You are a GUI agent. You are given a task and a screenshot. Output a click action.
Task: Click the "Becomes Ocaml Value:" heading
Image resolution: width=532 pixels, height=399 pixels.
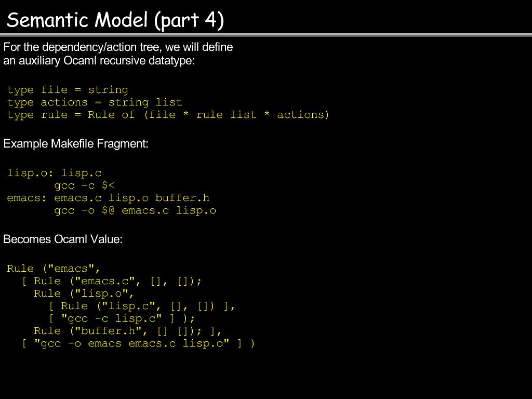coord(63,240)
